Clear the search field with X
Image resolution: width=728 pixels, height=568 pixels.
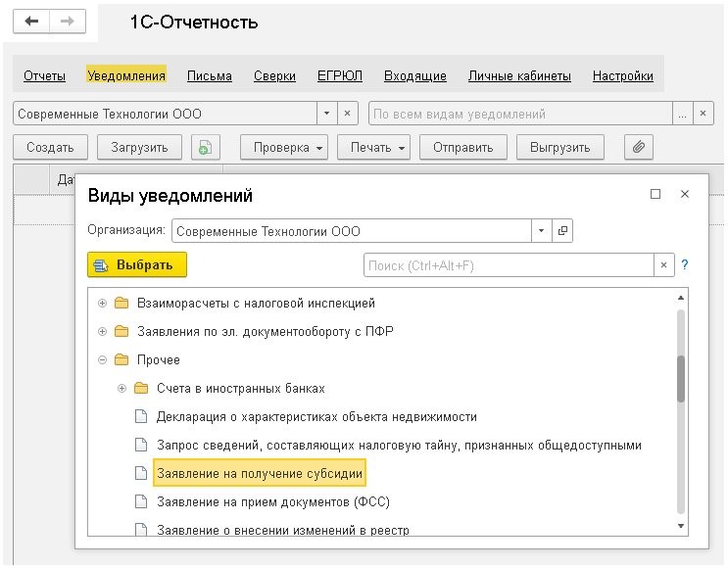pyautogui.click(x=665, y=265)
